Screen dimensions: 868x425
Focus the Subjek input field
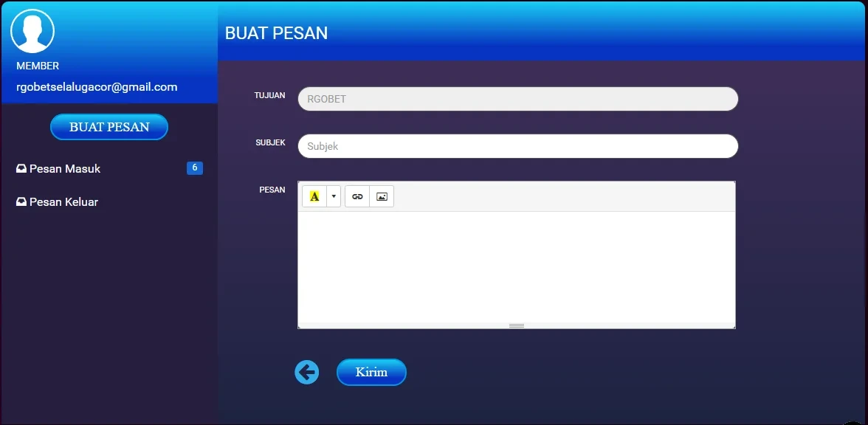[517, 146]
